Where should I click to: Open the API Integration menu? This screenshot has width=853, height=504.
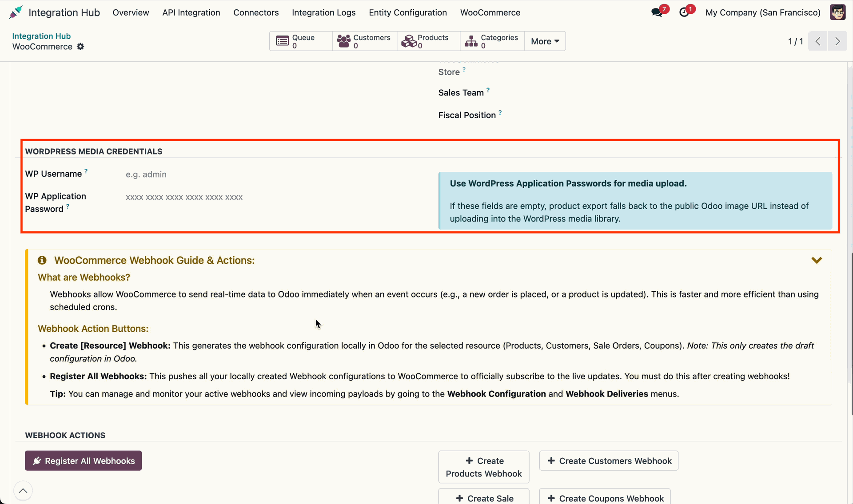tap(191, 12)
